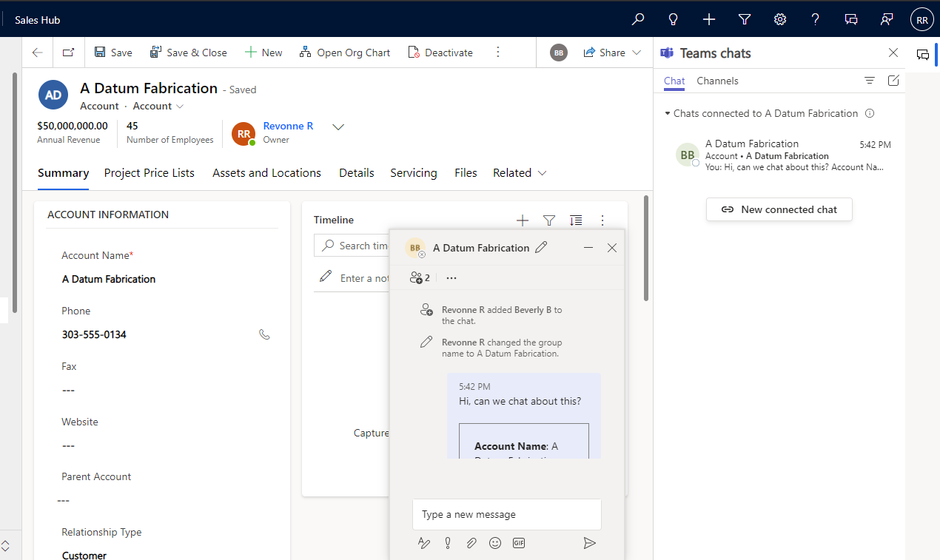The image size is (940, 560).
Task: Switch to the Channels tab
Action: [x=718, y=81]
